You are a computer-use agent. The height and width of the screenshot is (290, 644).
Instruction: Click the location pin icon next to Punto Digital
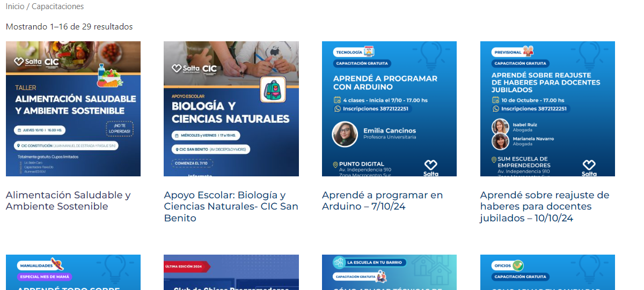[335, 164]
